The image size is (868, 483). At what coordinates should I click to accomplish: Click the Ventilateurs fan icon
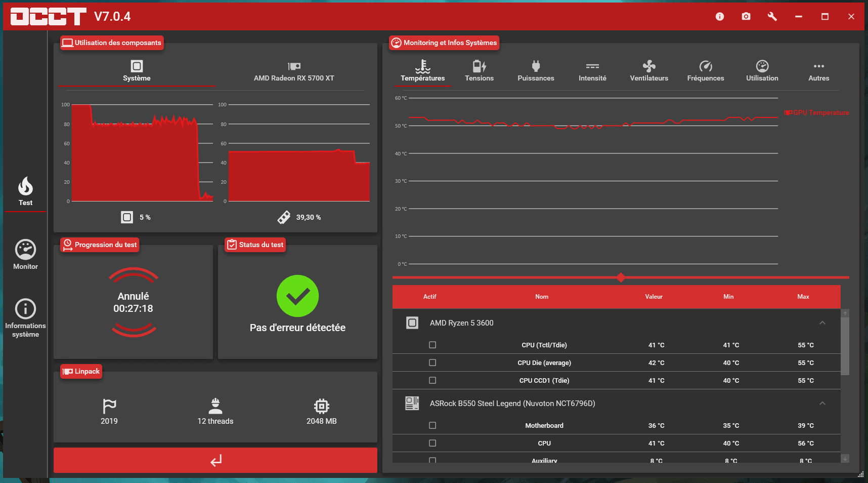[x=649, y=66]
